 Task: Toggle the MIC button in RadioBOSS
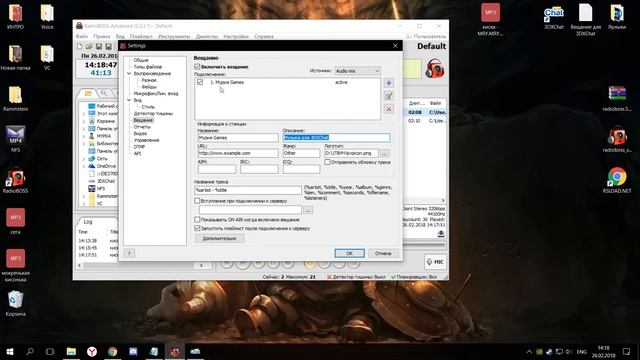[x=435, y=262]
